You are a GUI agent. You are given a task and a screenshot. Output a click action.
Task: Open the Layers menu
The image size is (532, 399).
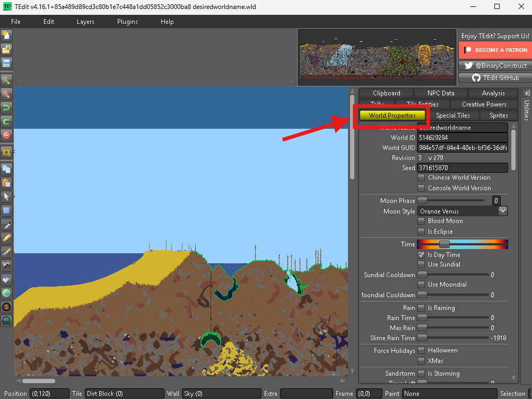click(x=85, y=22)
